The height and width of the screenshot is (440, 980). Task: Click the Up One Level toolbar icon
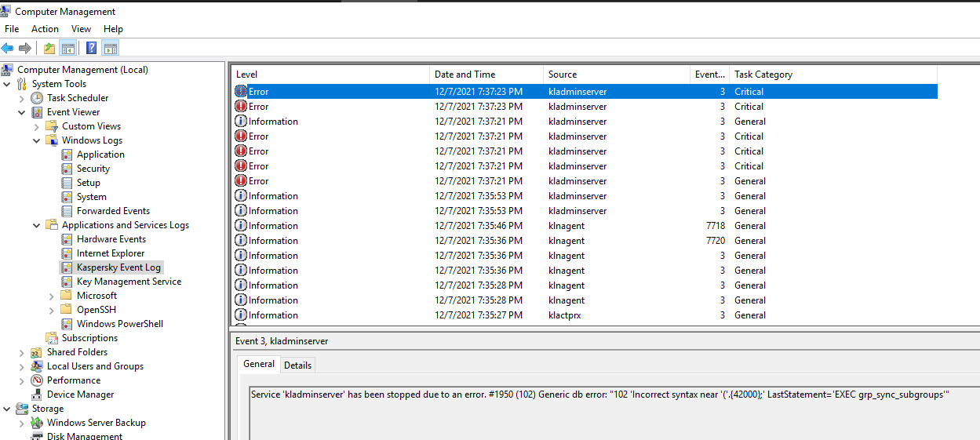point(49,49)
